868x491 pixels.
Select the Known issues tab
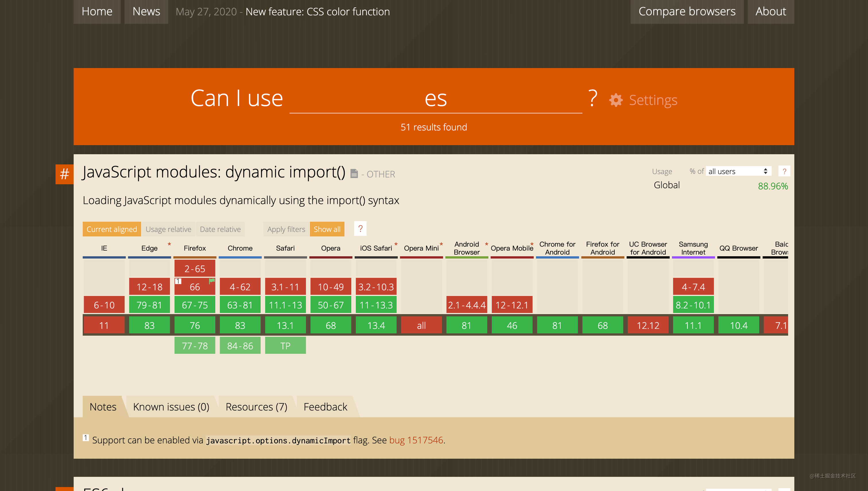click(x=171, y=406)
